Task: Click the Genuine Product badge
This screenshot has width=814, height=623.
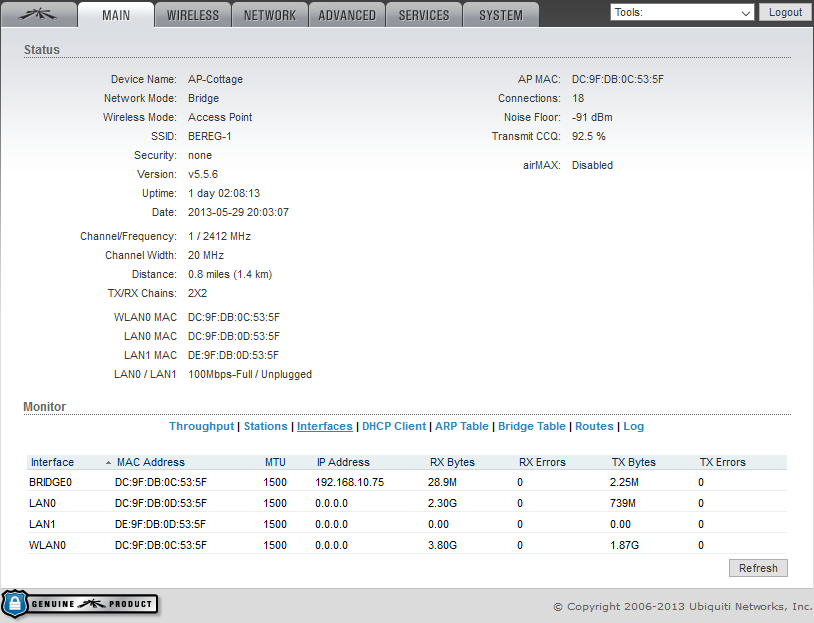Action: click(x=80, y=604)
